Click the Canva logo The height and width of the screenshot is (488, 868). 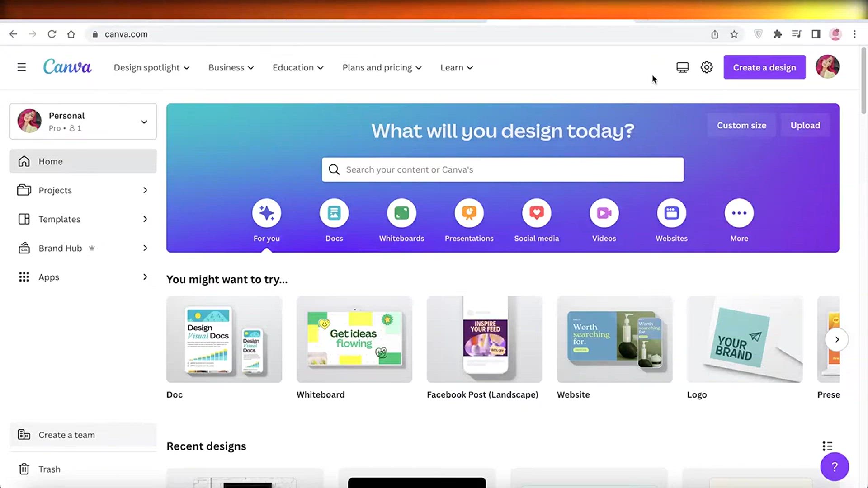[67, 67]
